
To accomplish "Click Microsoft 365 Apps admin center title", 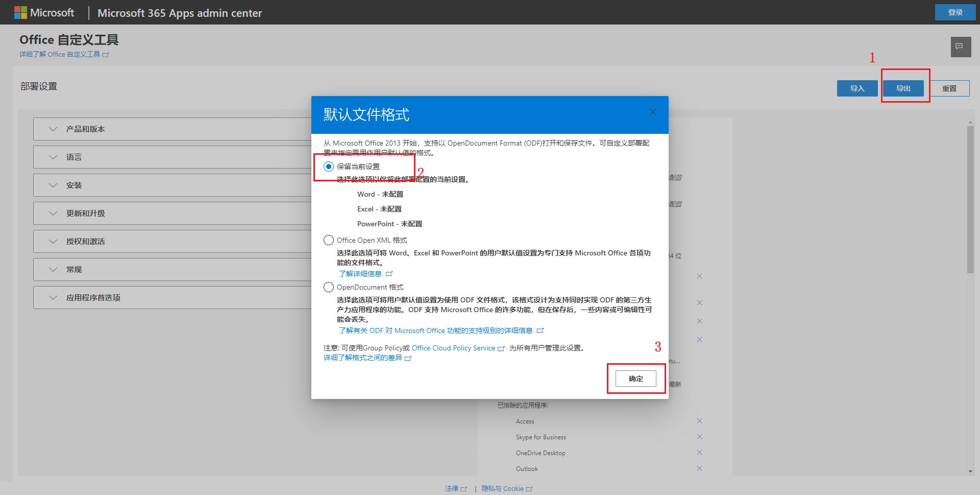I will (180, 13).
